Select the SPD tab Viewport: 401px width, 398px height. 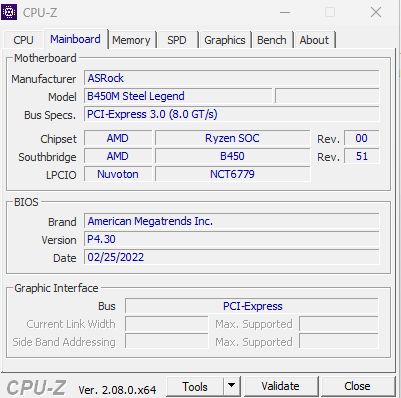pos(177,40)
